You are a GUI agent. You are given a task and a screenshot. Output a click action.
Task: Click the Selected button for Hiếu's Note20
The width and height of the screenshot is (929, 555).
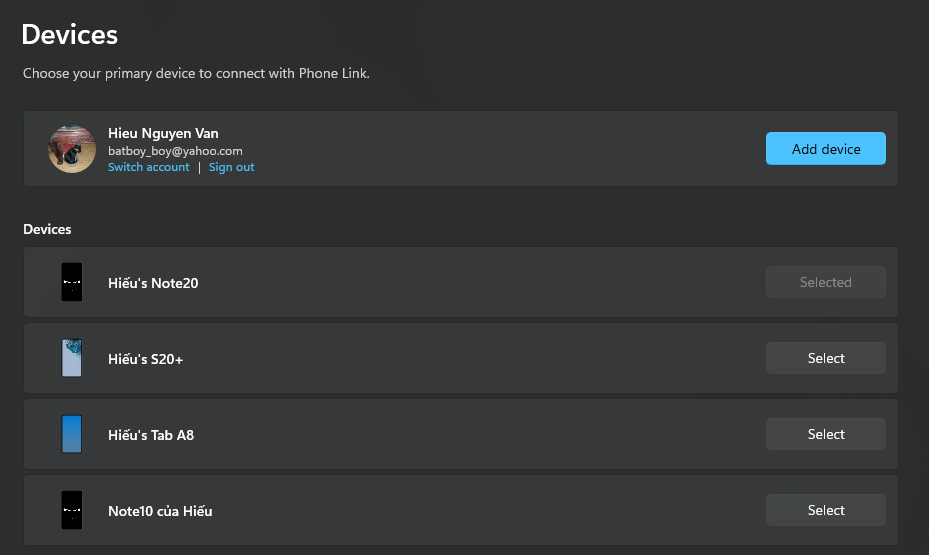pos(825,282)
